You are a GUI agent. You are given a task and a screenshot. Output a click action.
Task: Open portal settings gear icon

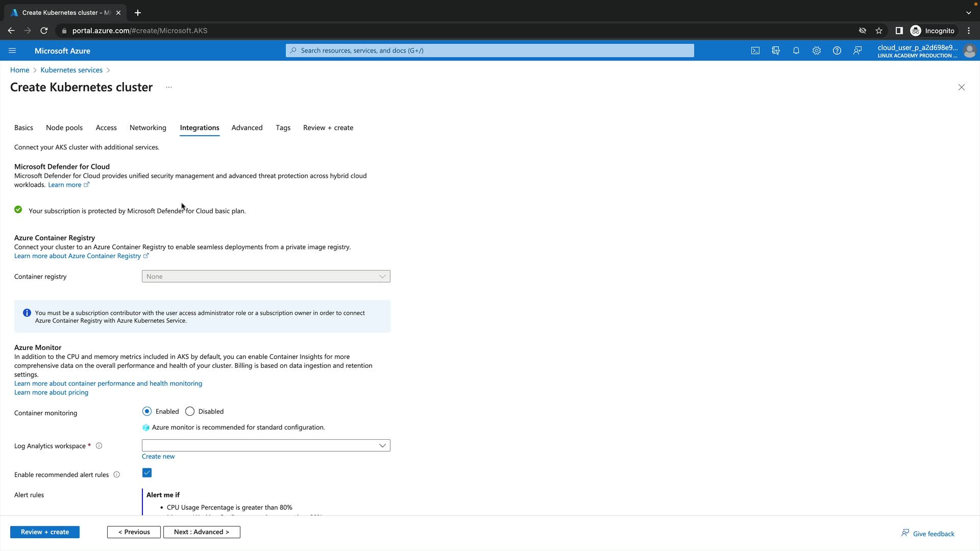click(x=816, y=51)
